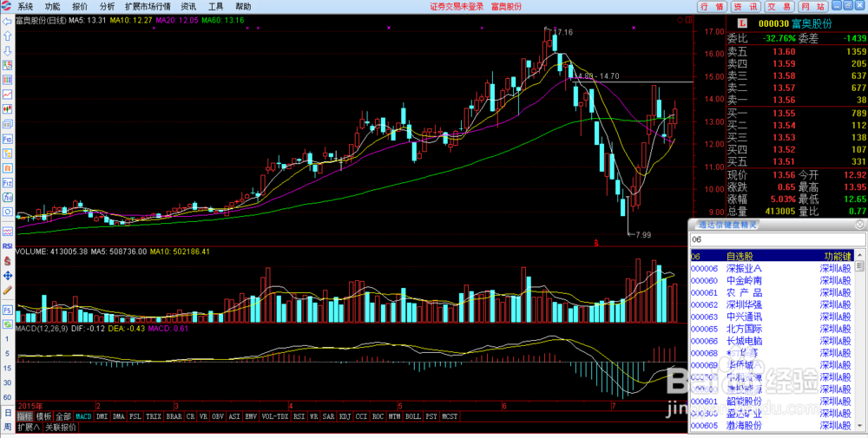Select the blue four-way move arrows icon
The image size is (868, 438).
[8, 276]
